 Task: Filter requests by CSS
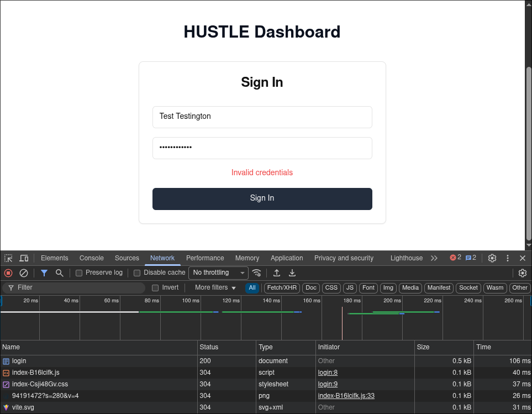click(331, 288)
